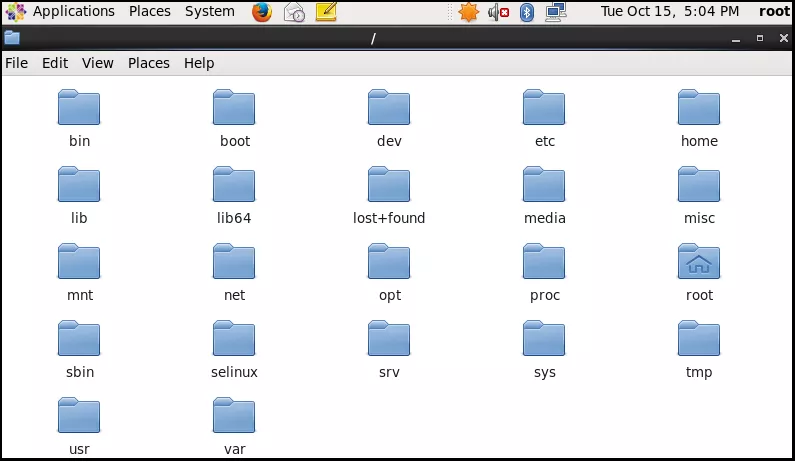
Task: Minimize the file manager window
Action: (x=736, y=39)
